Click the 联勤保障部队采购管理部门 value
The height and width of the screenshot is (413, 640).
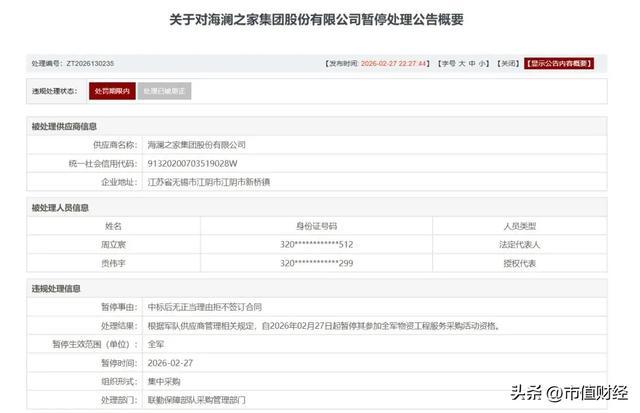pyautogui.click(x=196, y=400)
